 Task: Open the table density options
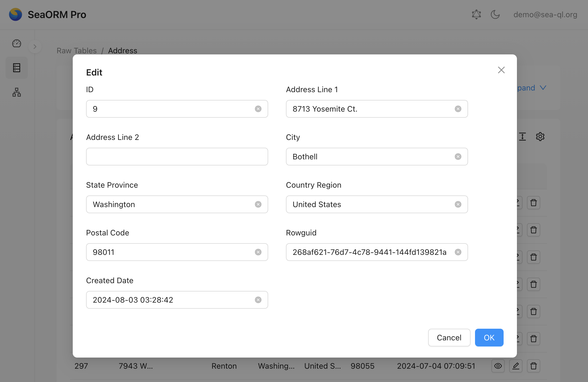[x=522, y=137]
